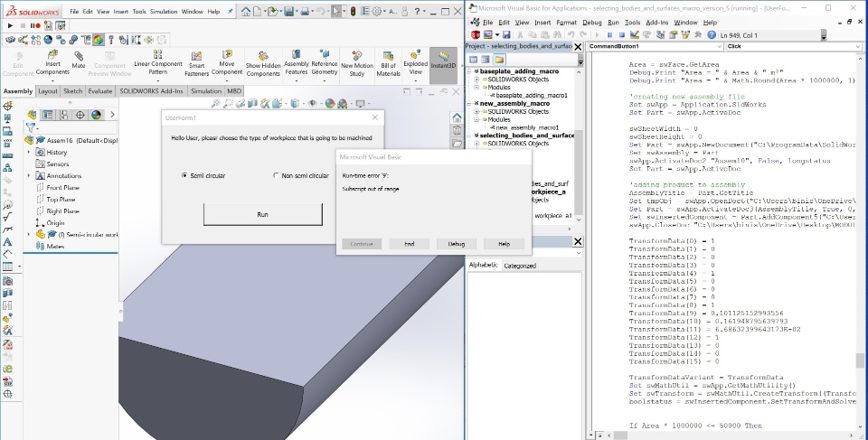Toggle VBA Design Mode icon

[635, 35]
